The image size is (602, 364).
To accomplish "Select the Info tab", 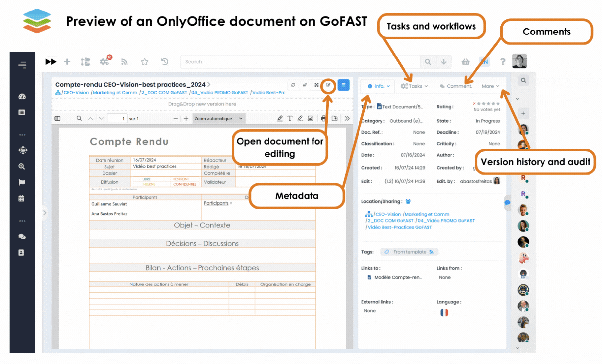I will pos(377,86).
